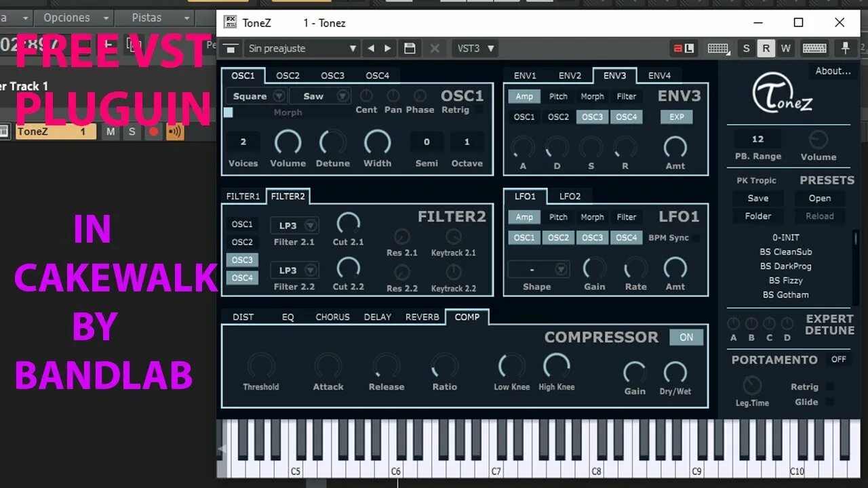Open the Opciones menu dropdown in Cakewalk
The image size is (868, 488).
pyautogui.click(x=73, y=18)
